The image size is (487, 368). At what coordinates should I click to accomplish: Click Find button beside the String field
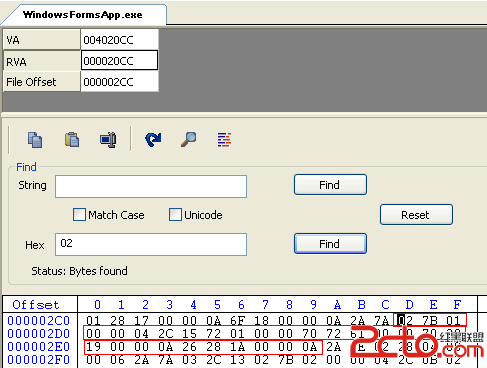point(330,184)
